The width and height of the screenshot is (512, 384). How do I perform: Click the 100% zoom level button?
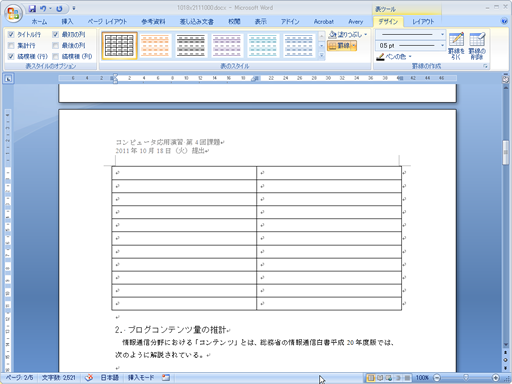(x=422, y=378)
